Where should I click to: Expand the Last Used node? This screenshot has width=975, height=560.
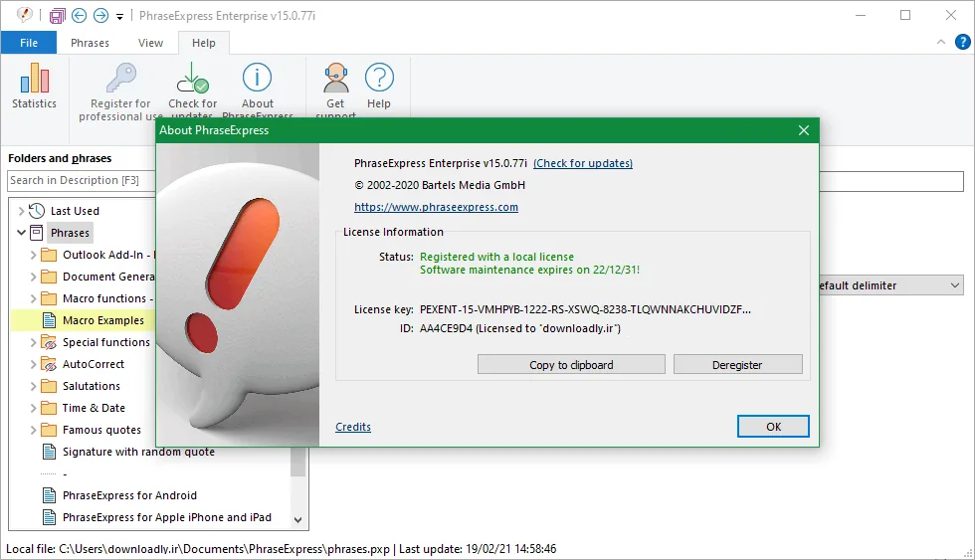[21, 211]
